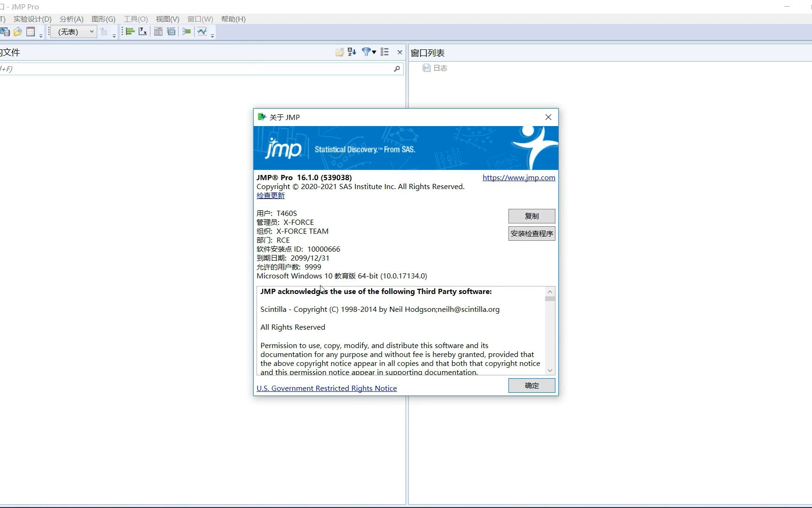The image size is (812, 508).
Task: Open the 分析(A) menu
Action: pyautogui.click(x=70, y=19)
